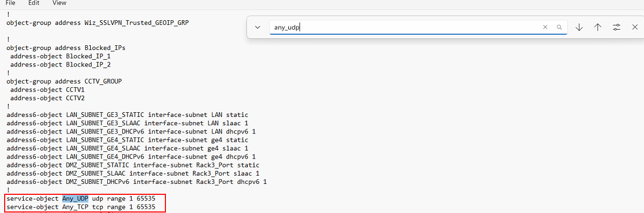Click the object-group address Blocked_IPs line

click(x=66, y=48)
